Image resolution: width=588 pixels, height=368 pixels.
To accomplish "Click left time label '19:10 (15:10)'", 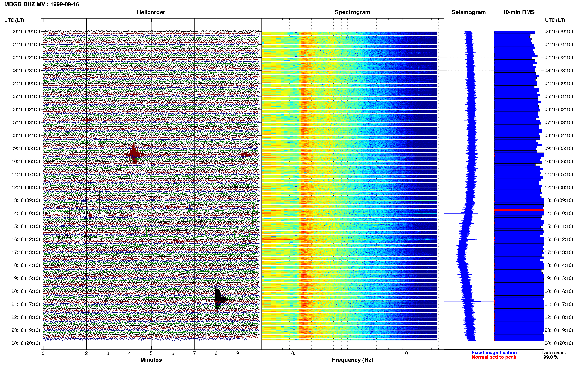I will pos(26,278).
